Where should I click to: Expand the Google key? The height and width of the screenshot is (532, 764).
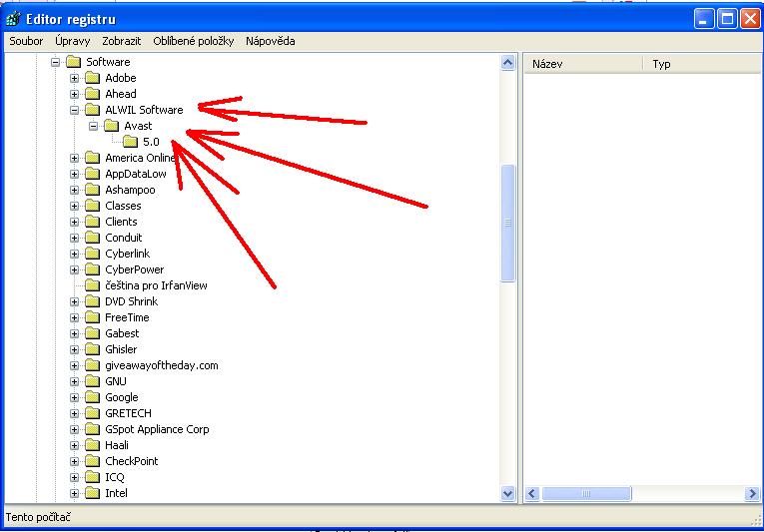pyautogui.click(x=74, y=397)
